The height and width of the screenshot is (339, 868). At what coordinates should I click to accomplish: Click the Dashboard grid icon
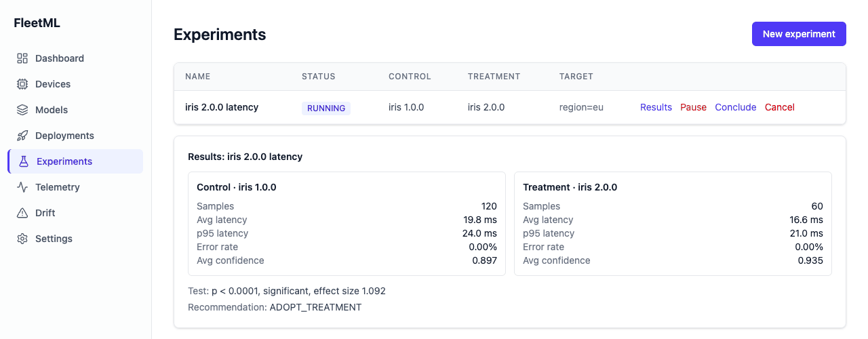coord(22,58)
